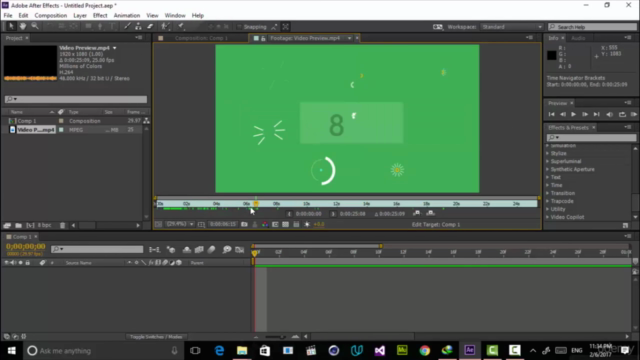Open the Graph Editor in timeline
The image size is (640, 360).
click(x=240, y=249)
